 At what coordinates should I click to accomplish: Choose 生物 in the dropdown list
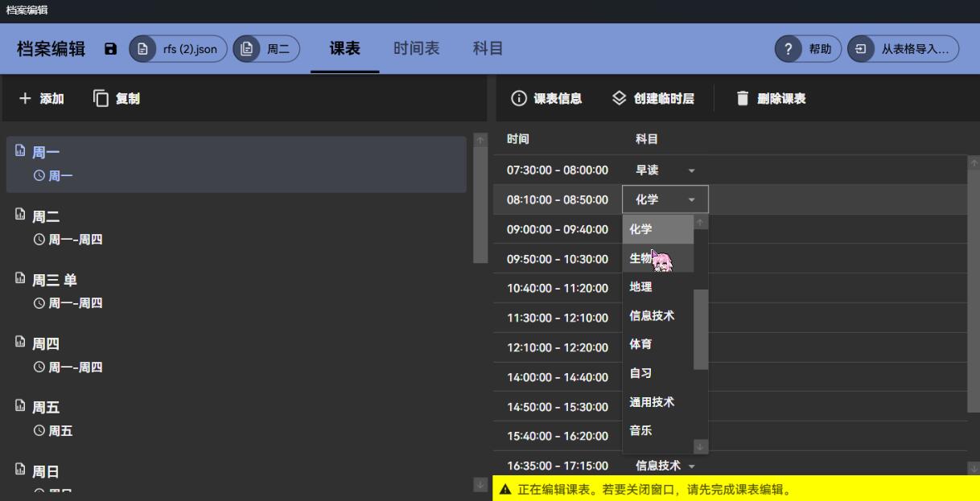(x=658, y=258)
